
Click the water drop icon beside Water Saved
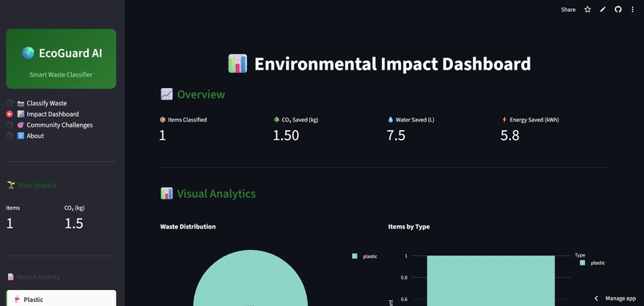(390, 120)
